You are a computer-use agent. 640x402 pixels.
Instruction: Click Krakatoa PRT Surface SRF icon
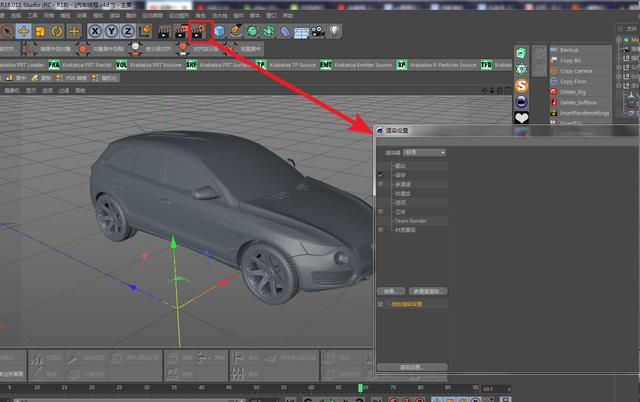(x=191, y=65)
